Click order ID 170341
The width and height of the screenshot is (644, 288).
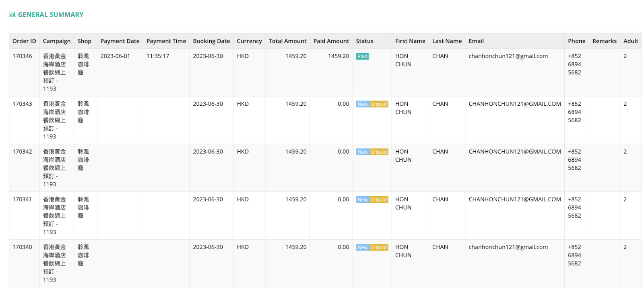pos(22,200)
